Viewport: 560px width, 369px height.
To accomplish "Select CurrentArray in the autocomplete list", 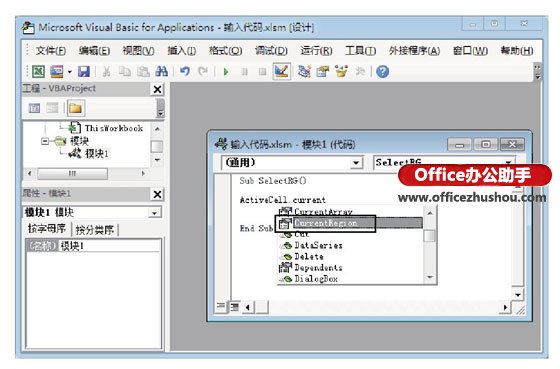I will tap(323, 211).
